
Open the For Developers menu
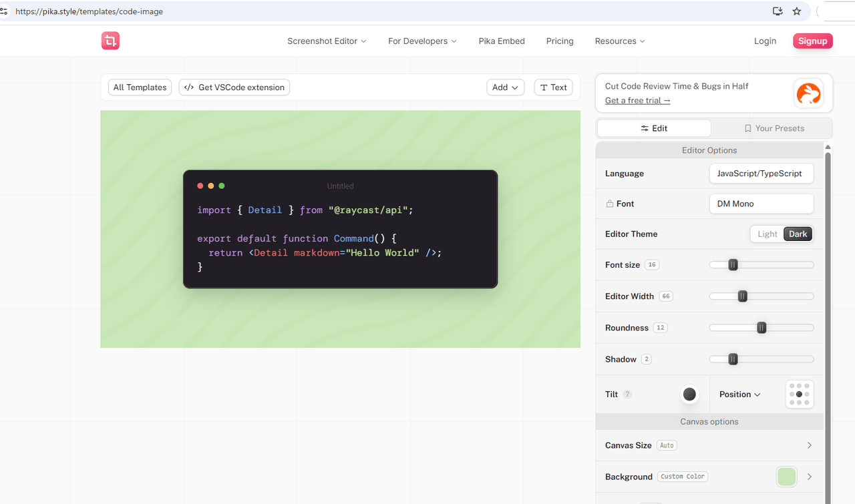422,41
